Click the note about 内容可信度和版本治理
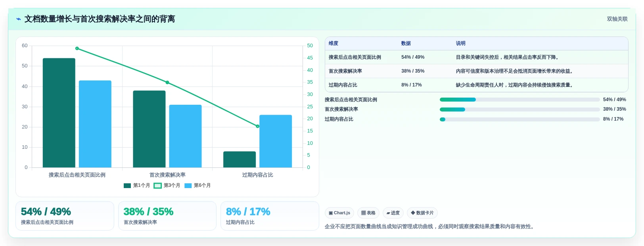Viewport: 644px width, 246px height. coord(515,71)
